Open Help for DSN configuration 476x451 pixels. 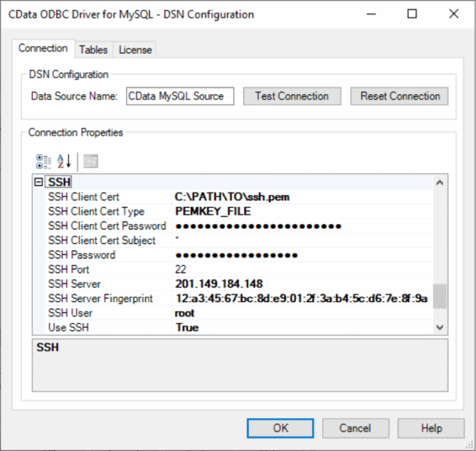(x=431, y=428)
